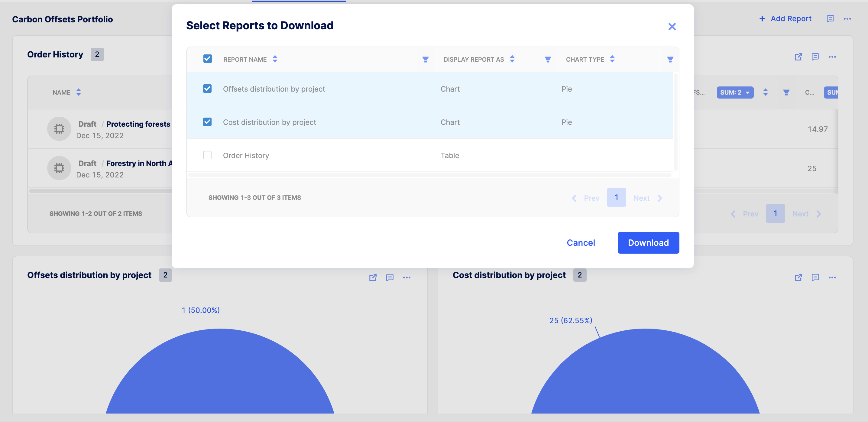Filter the Report Name column
868x422 pixels.
tap(425, 59)
